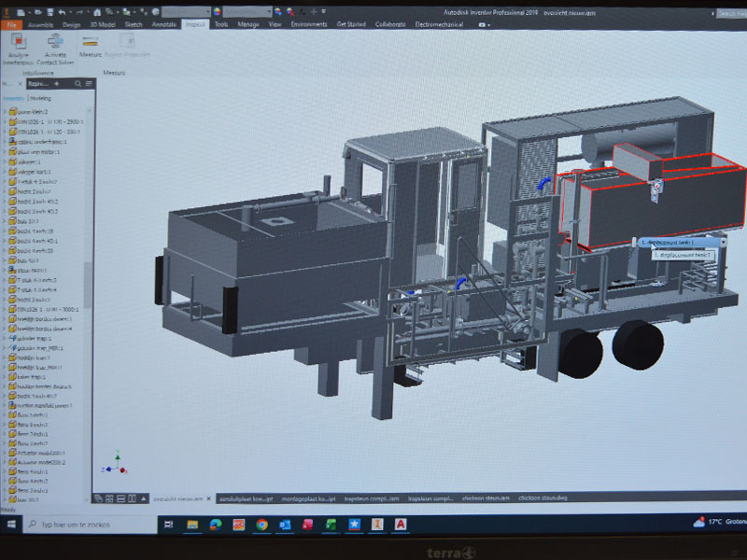Click the Redo arrow icon
747x560 pixels.
pyautogui.click(x=80, y=12)
